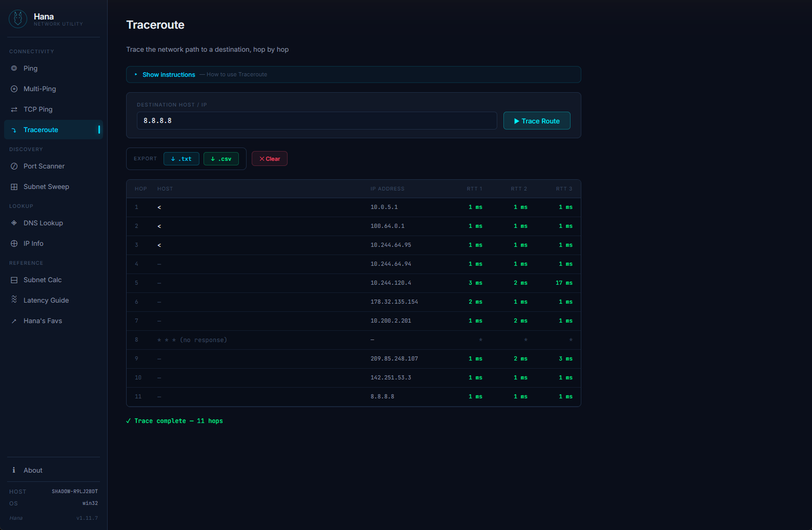Click the Latency Guide wave icon
Image resolution: width=812 pixels, height=530 pixels.
14,300
